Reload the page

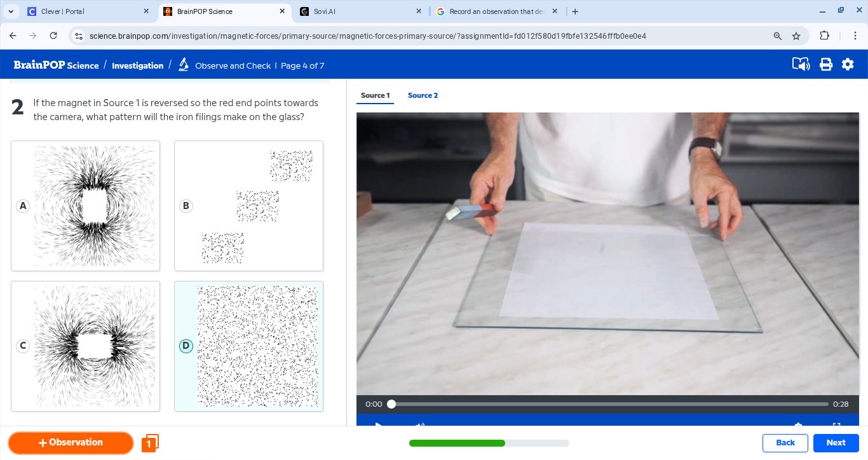click(53, 36)
